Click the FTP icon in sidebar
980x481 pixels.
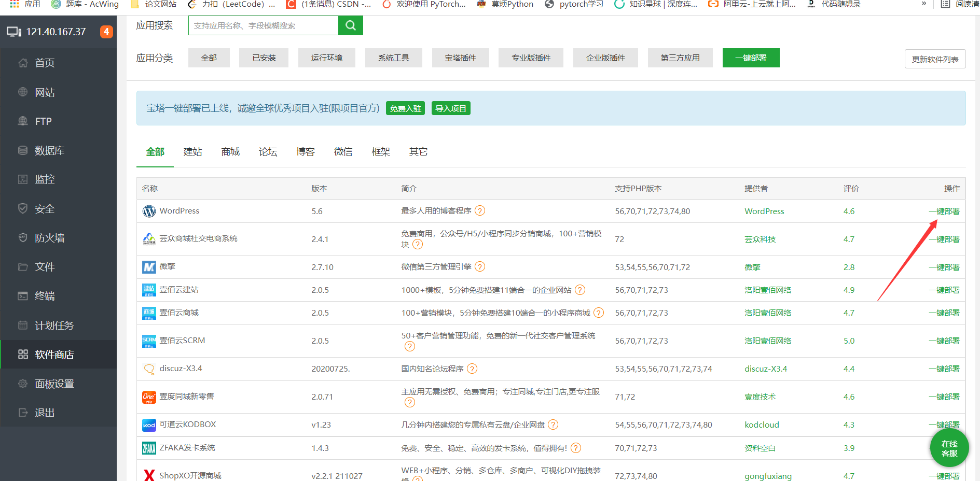[23, 121]
